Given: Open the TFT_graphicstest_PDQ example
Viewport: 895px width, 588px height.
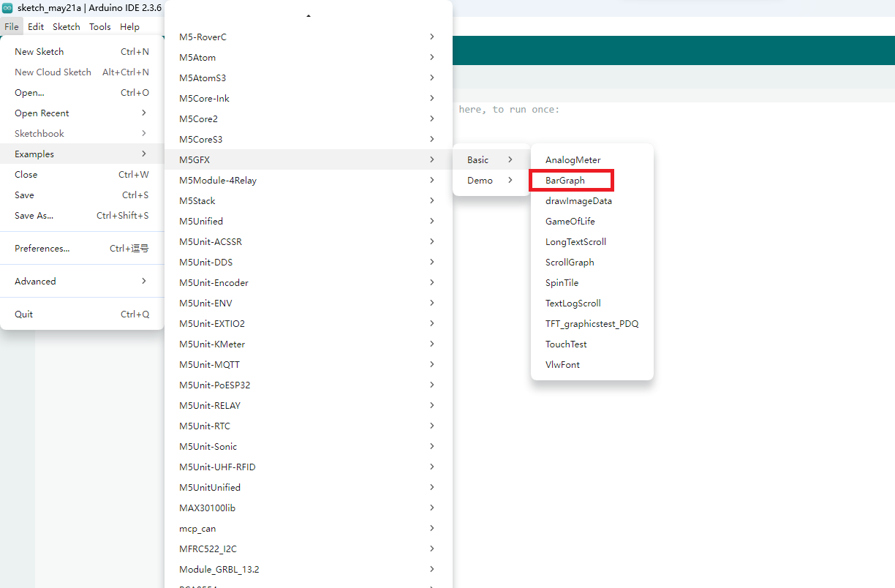Looking at the screenshot, I should 592,324.
